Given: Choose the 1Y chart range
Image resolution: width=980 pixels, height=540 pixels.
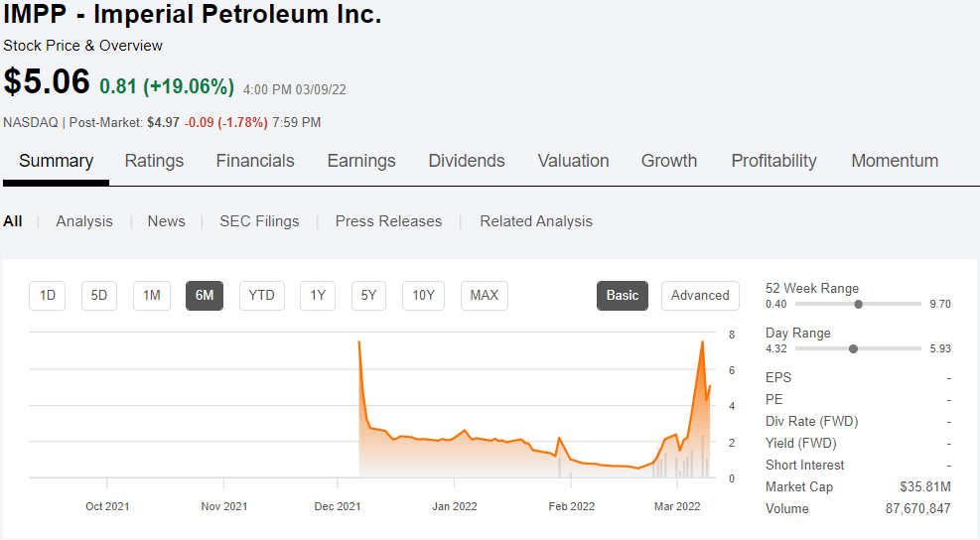Looking at the screenshot, I should (318, 296).
